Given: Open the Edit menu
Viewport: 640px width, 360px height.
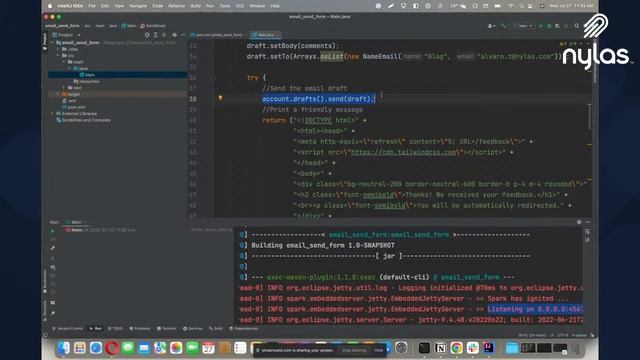Looking at the screenshot, I should tap(105, 6).
